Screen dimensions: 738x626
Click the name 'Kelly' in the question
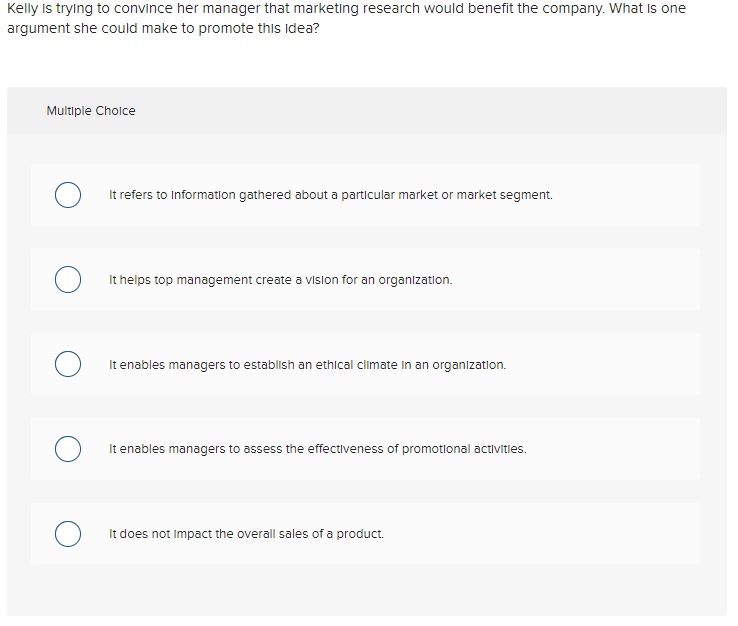21,8
